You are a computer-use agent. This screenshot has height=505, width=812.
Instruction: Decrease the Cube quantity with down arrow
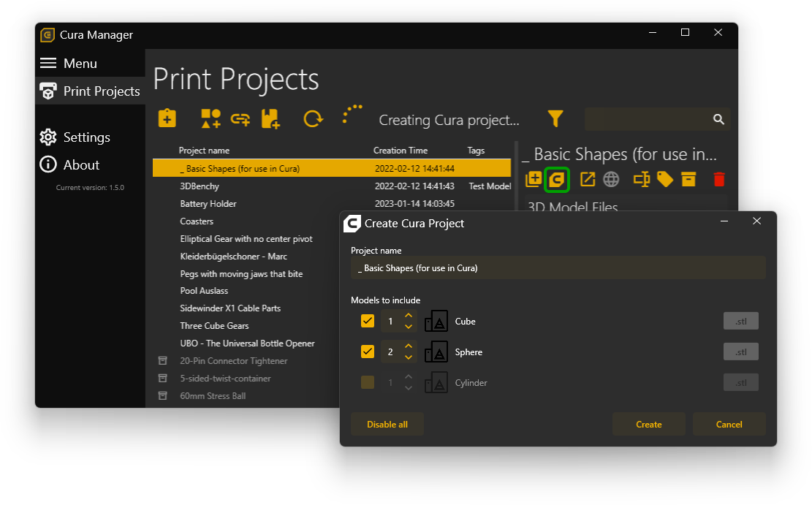(x=409, y=327)
